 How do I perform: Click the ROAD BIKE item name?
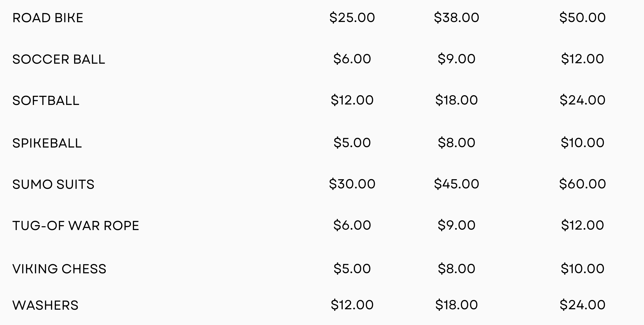[48, 18]
